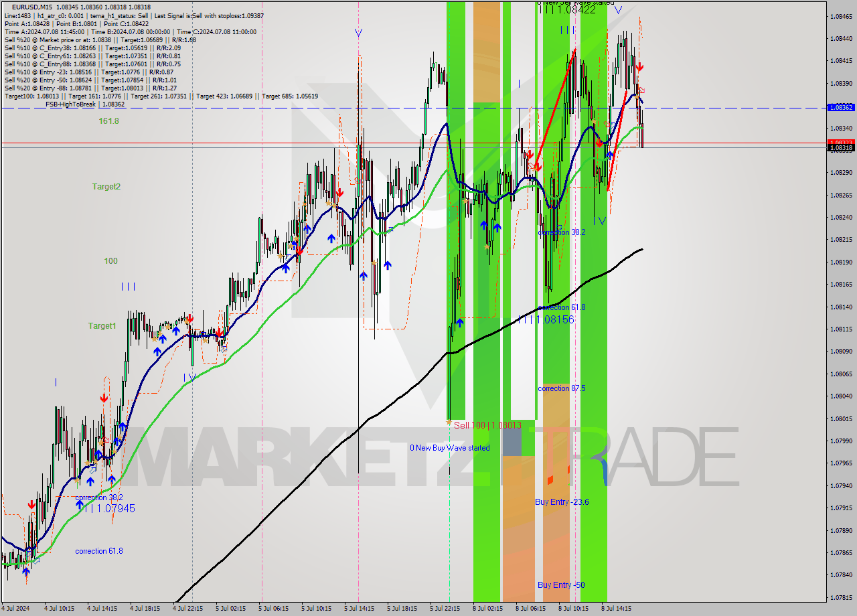Click the 1.07840 price axis label
The image size is (857, 616).
click(840, 574)
